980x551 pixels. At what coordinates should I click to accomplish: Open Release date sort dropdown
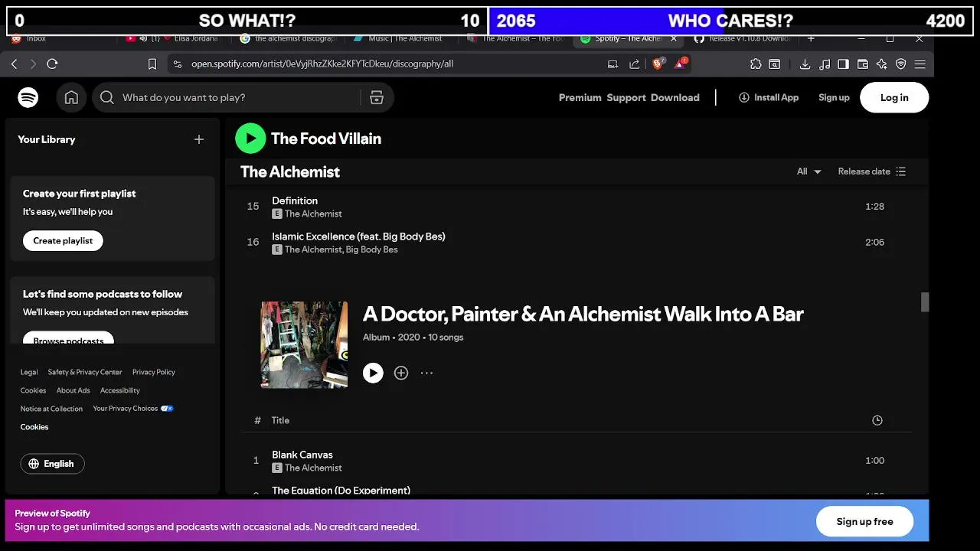point(872,171)
